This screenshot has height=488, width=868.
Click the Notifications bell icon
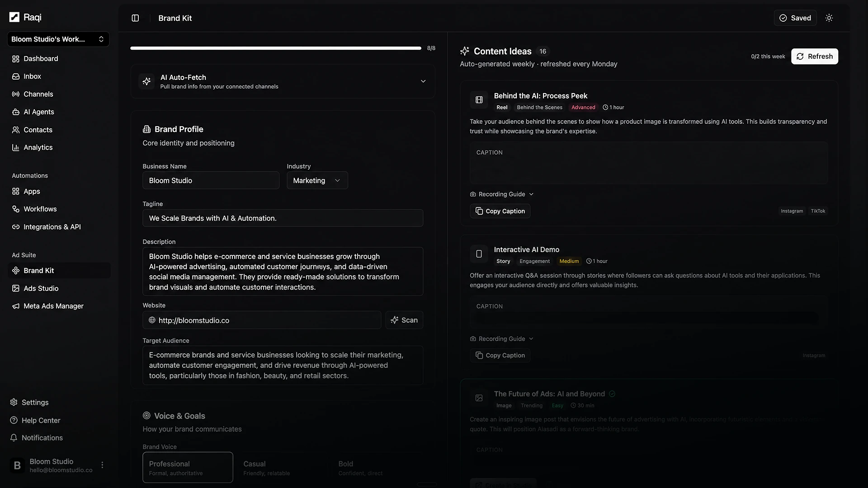click(14, 438)
